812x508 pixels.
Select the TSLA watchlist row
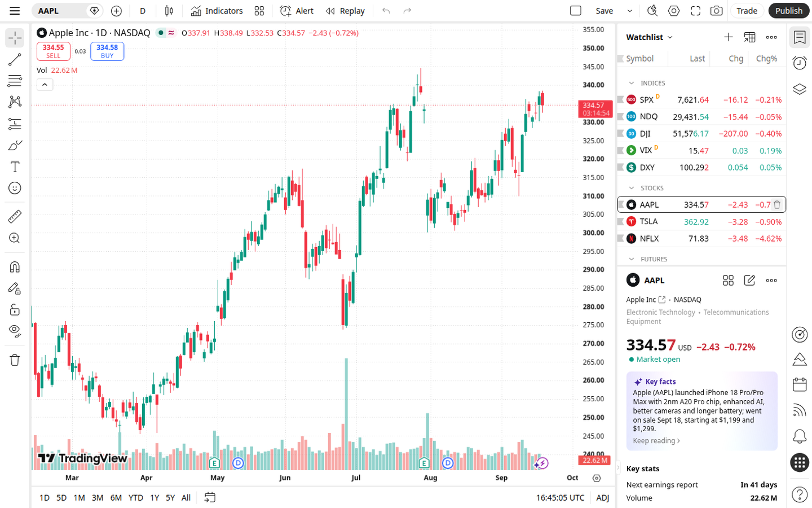[x=701, y=222]
